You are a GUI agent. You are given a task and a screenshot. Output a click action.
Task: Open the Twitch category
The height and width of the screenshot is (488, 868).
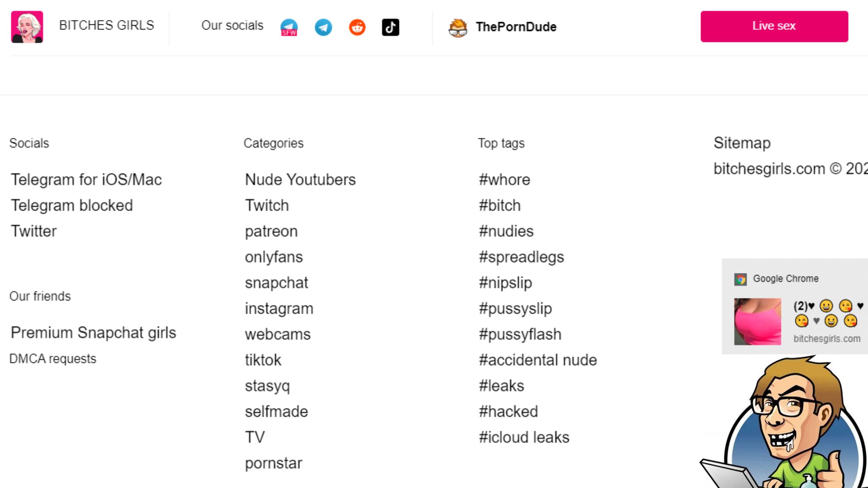tap(267, 205)
